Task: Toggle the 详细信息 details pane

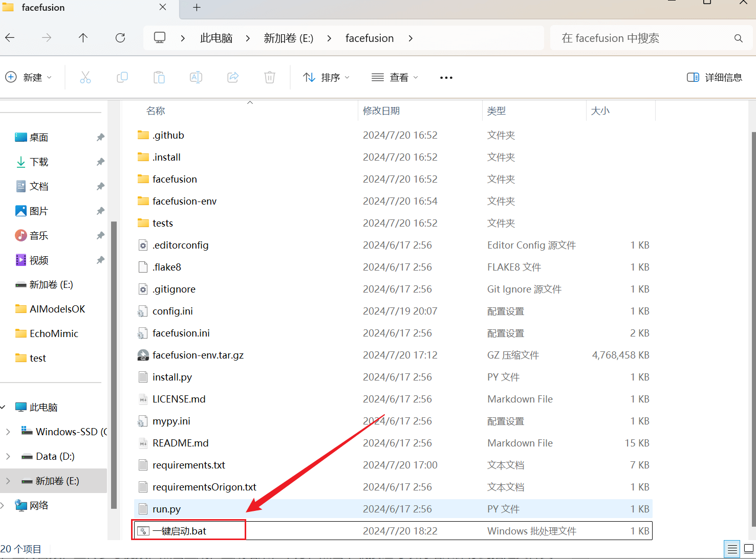Action: tap(715, 77)
